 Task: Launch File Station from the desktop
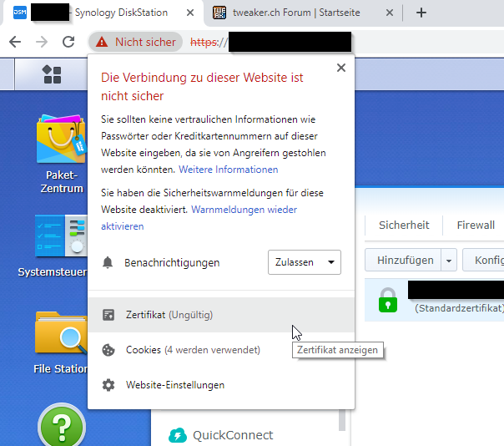tap(60, 332)
